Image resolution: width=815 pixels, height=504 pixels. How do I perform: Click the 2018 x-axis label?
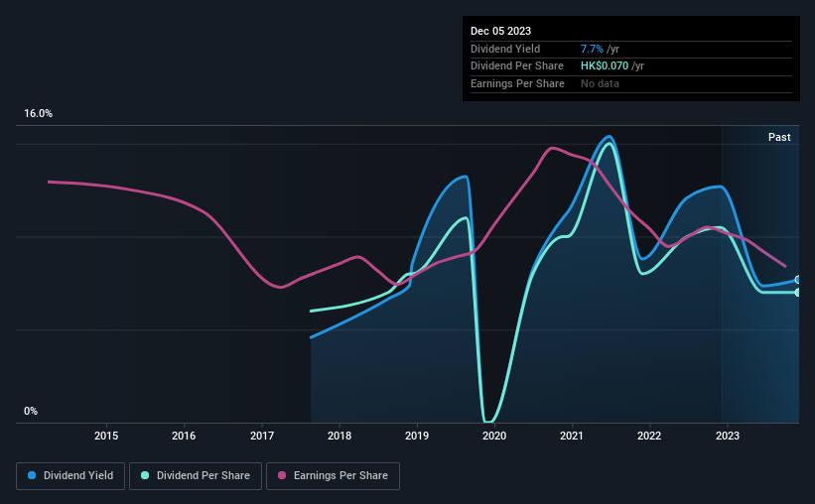click(x=340, y=436)
